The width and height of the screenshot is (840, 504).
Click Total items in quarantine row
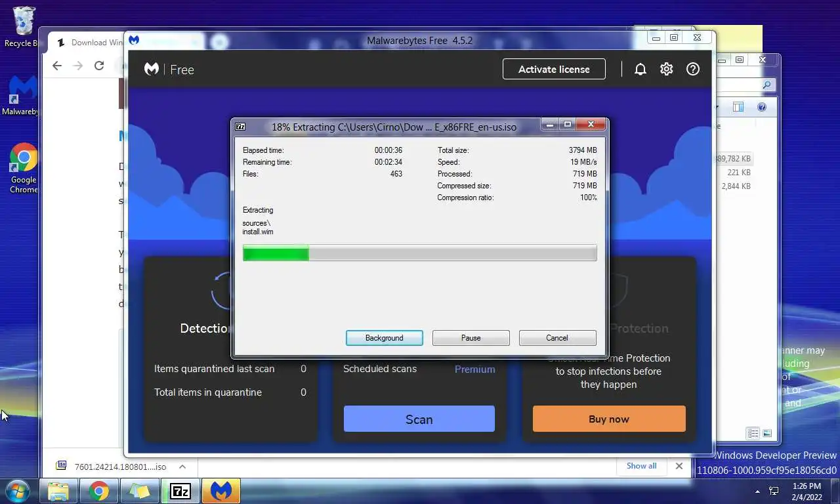230,392
